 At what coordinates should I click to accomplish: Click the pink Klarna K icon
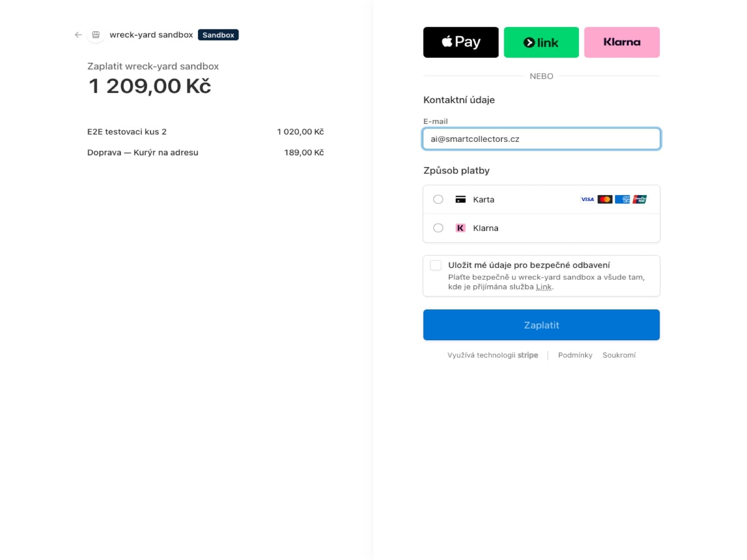[460, 228]
